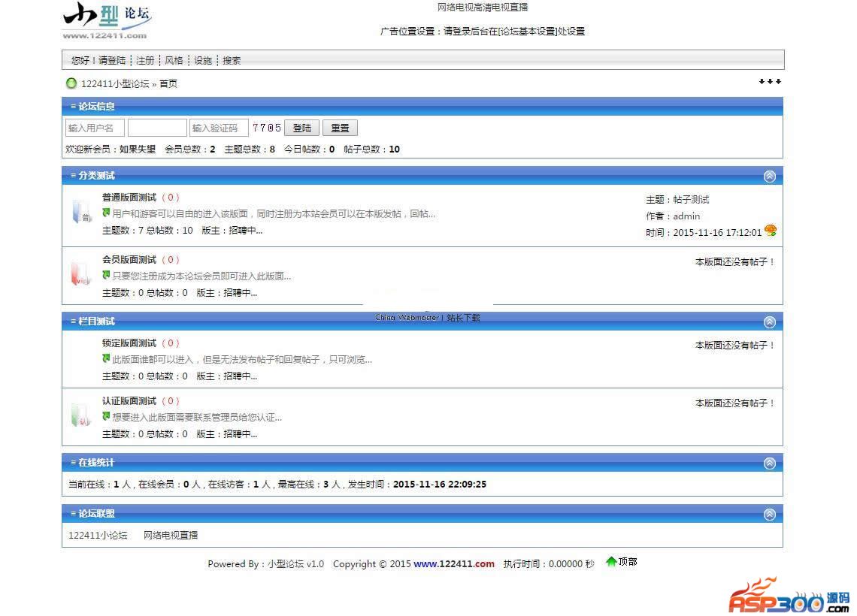Click green arrow icon under 会员版面测试
The image size is (857, 616).
coord(106,275)
